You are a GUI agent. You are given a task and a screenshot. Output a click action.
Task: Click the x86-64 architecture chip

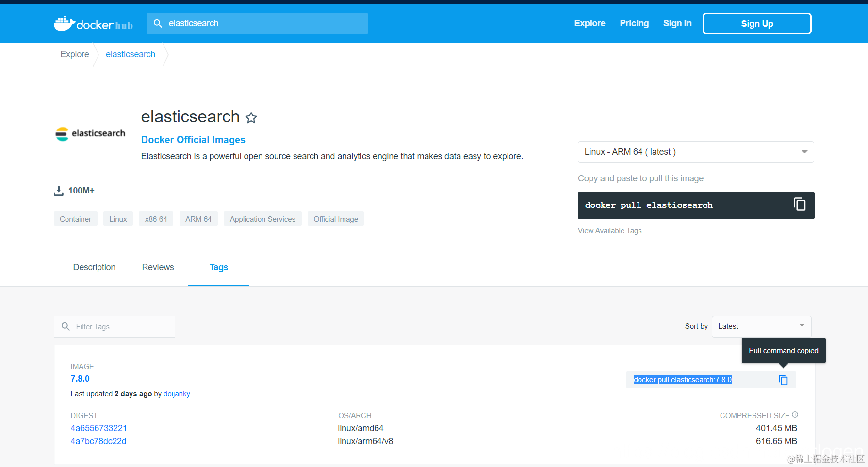(156, 219)
